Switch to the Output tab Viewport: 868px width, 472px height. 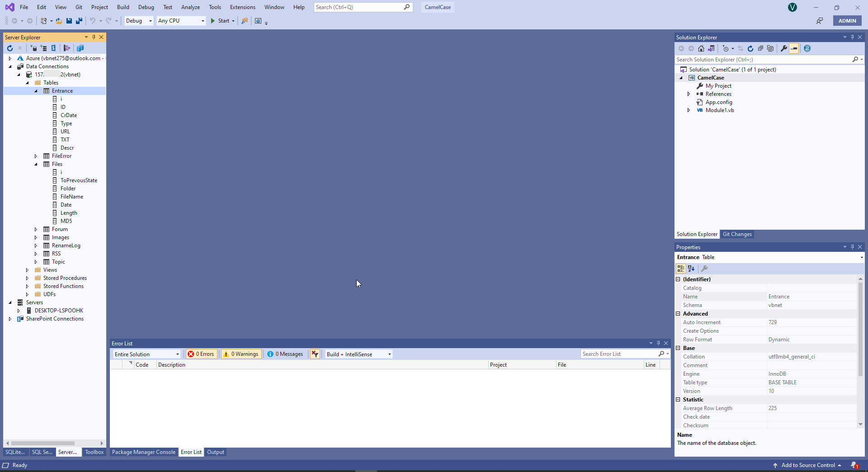point(216,452)
